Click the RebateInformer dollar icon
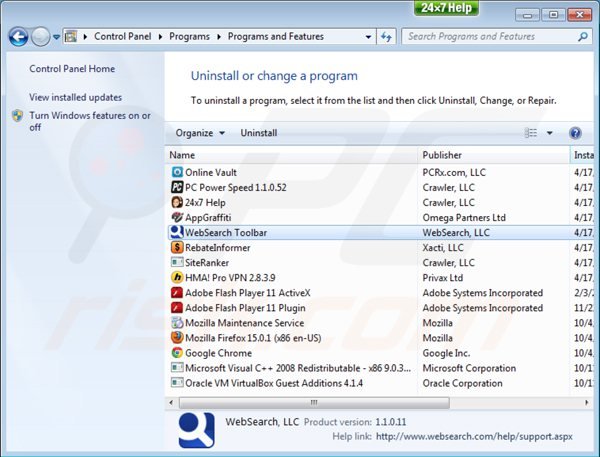The image size is (600, 457). point(177,247)
